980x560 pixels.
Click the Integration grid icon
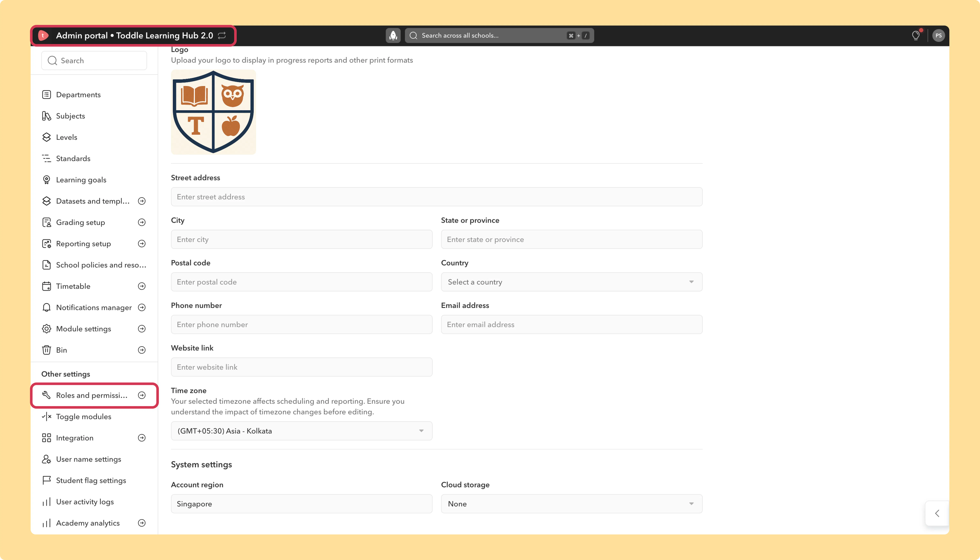47,438
